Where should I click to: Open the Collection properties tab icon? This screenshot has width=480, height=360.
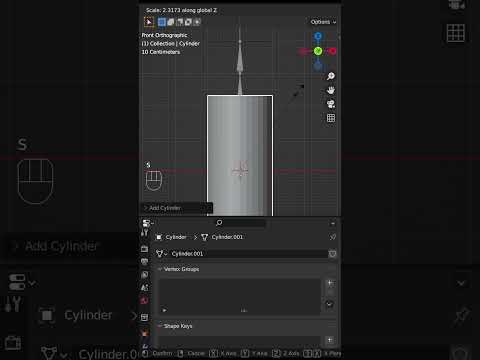[144, 317]
